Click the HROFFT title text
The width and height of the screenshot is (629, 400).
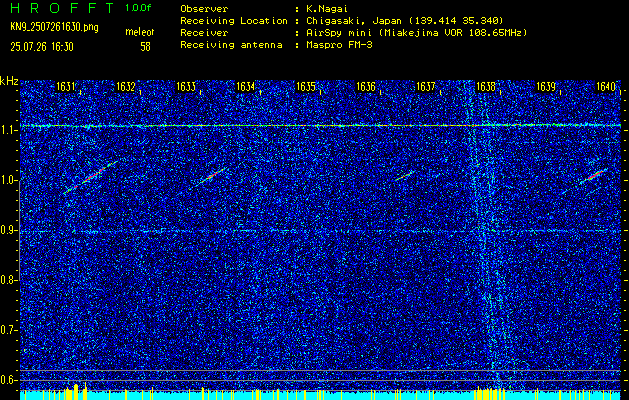point(62,8)
